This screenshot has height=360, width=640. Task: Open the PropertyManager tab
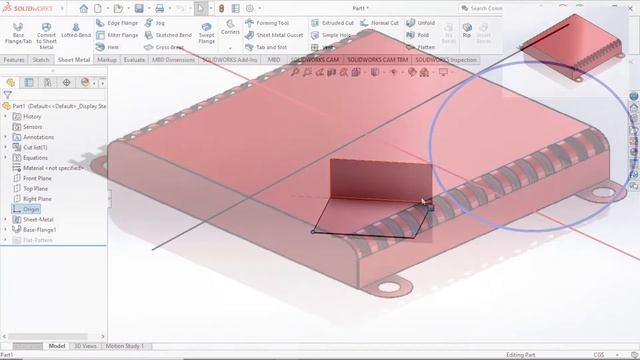click(29, 83)
